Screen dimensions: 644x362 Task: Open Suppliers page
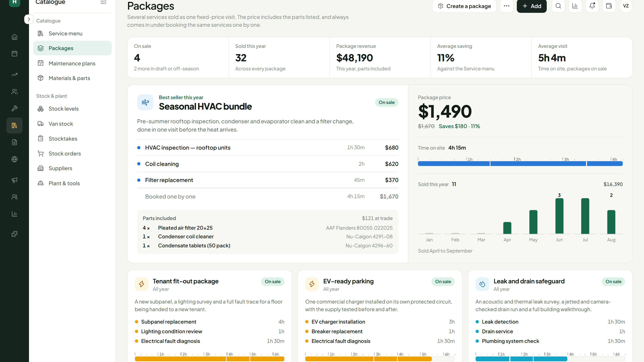click(x=72, y=168)
